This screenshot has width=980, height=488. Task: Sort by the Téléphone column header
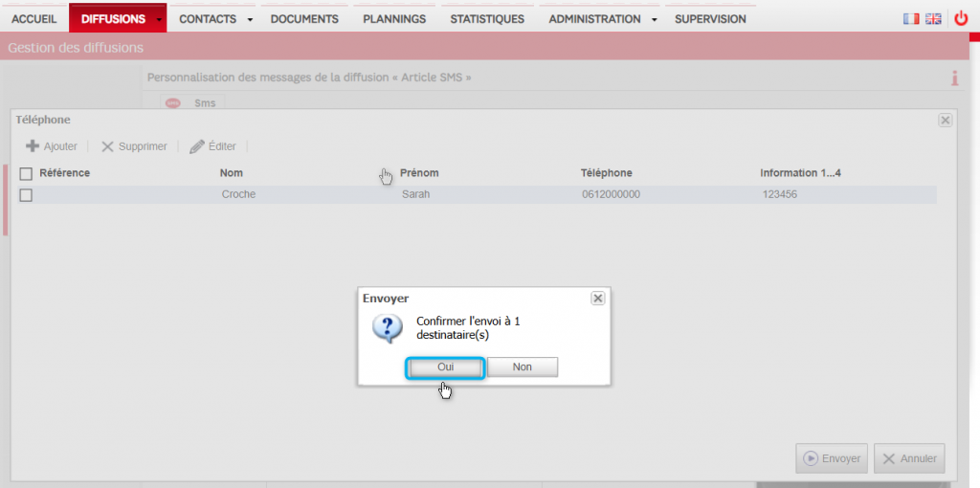click(x=606, y=173)
